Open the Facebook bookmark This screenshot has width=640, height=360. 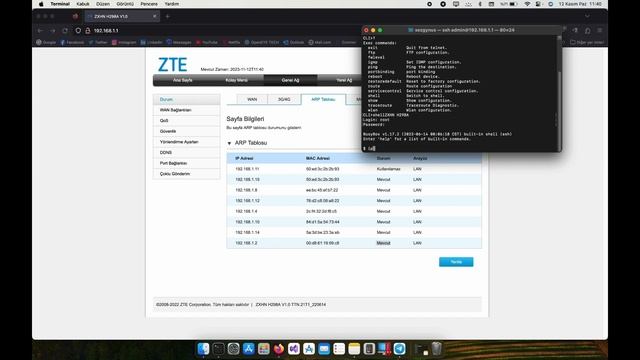(72, 42)
